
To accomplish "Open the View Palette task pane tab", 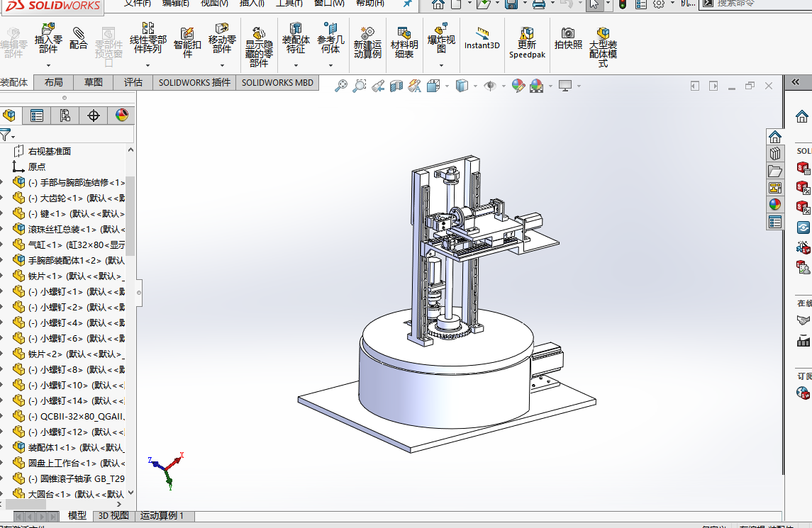I will coord(774,188).
